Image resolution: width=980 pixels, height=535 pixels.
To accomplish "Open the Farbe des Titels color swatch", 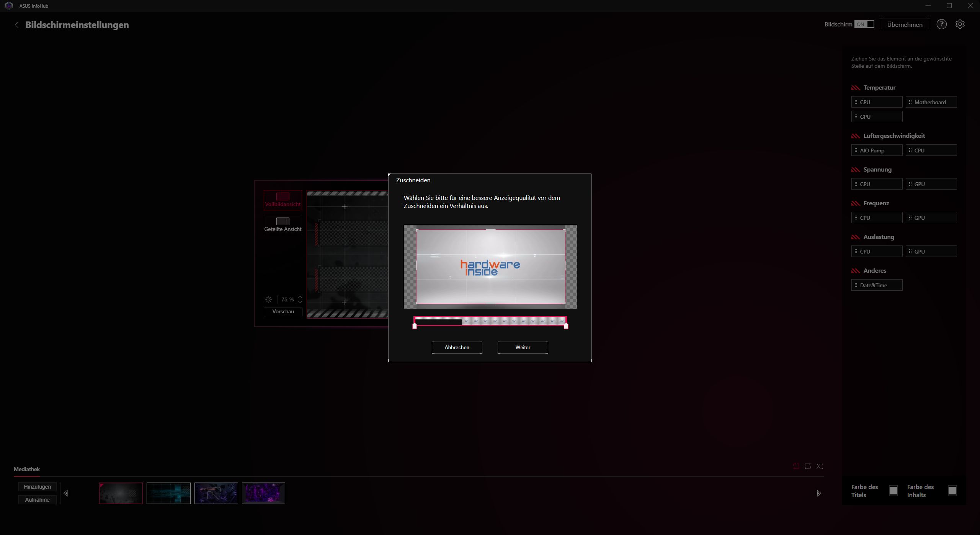I will click(893, 491).
